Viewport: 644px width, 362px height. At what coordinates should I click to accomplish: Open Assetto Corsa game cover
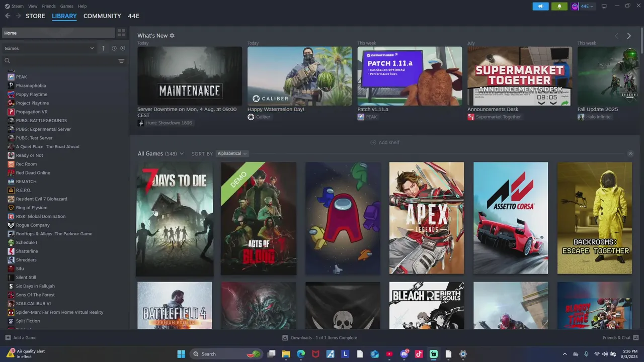click(511, 218)
